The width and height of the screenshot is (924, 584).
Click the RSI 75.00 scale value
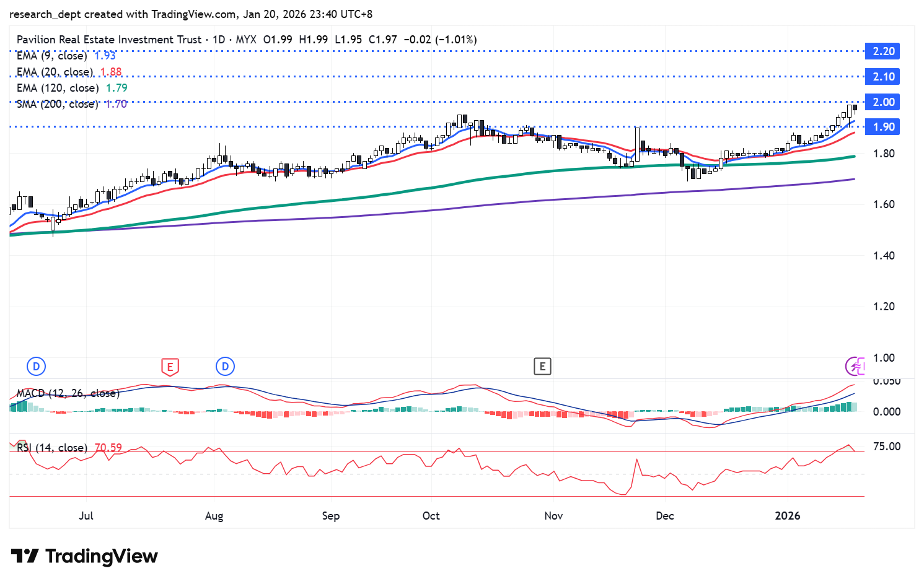(x=886, y=447)
